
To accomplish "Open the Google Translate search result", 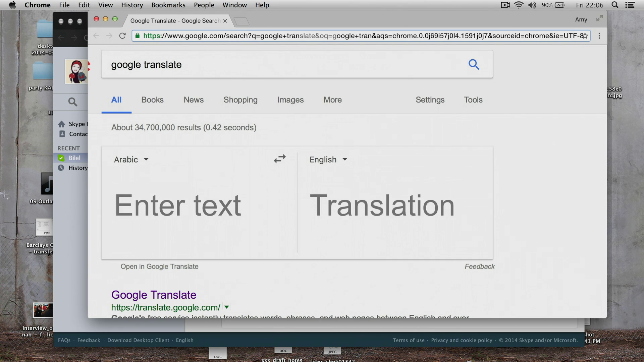I will click(x=154, y=295).
